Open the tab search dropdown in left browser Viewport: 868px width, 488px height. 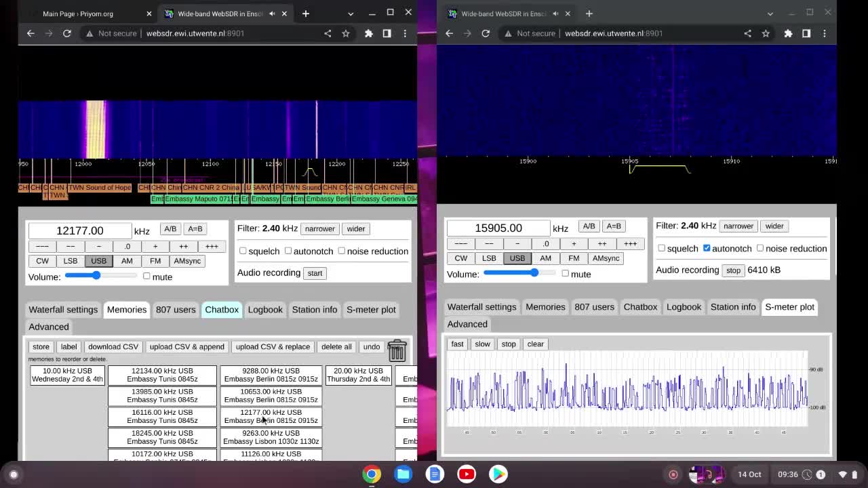[x=350, y=14]
